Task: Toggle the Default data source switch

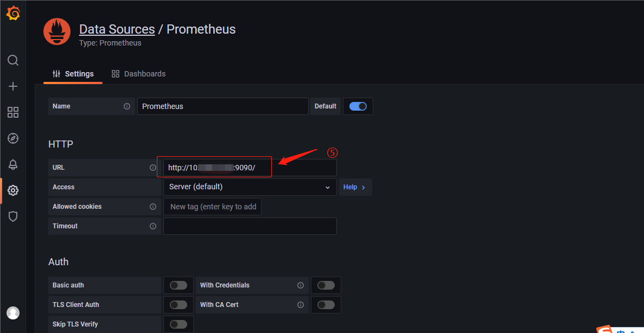Action: coord(358,106)
